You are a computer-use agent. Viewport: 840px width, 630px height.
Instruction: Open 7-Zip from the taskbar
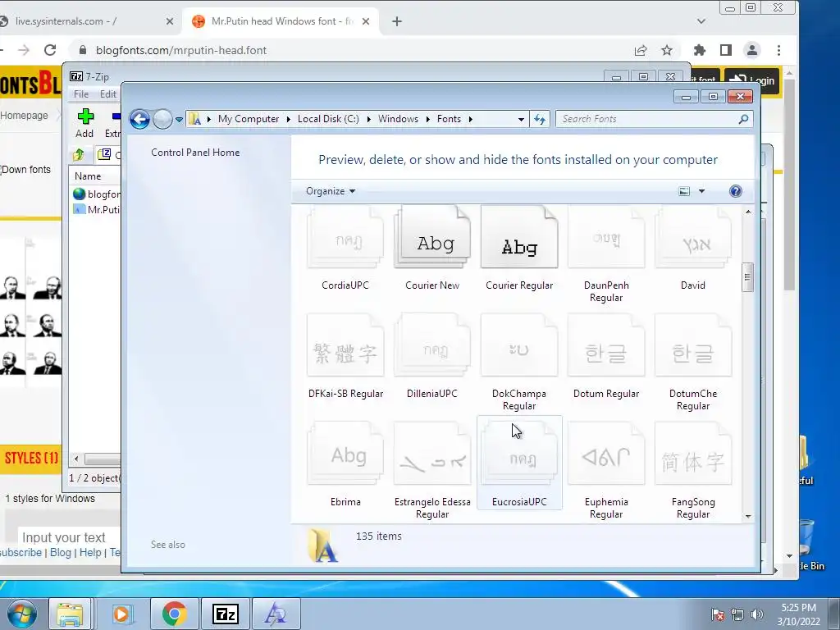[225, 614]
